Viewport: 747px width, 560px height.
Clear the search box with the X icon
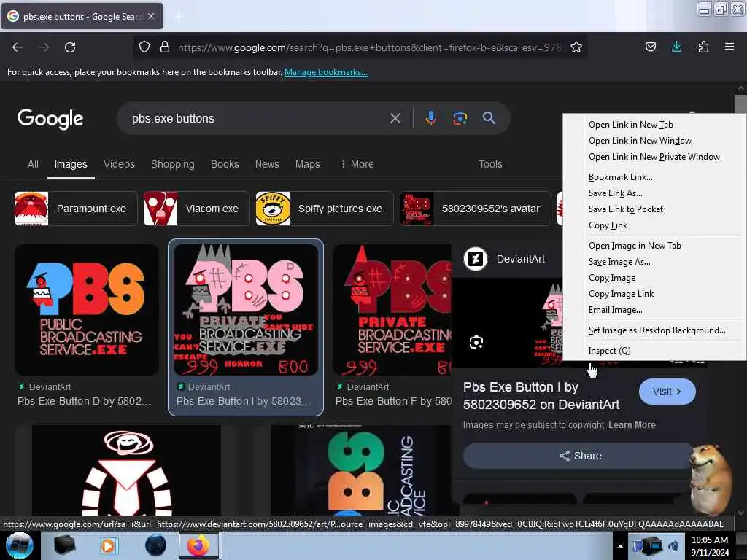[395, 118]
